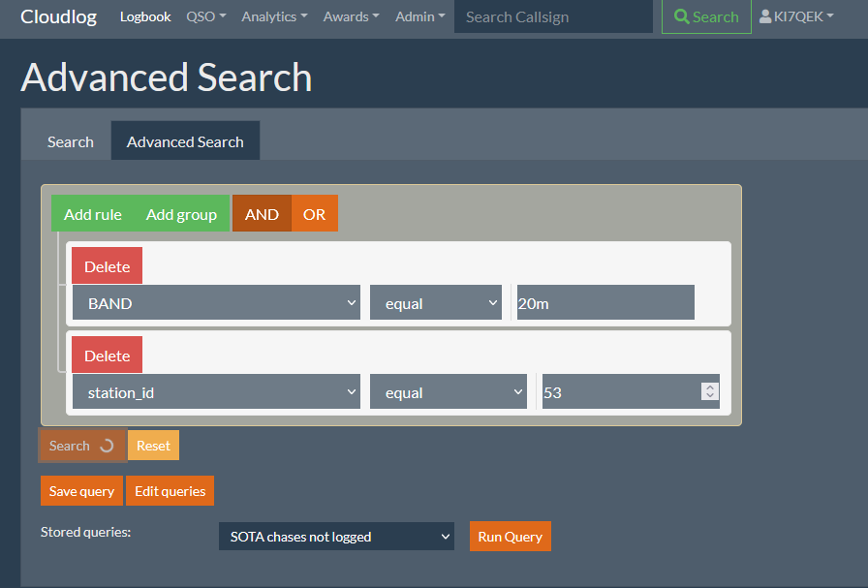Image resolution: width=868 pixels, height=588 pixels.
Task: Run the stored query
Action: coord(510,536)
